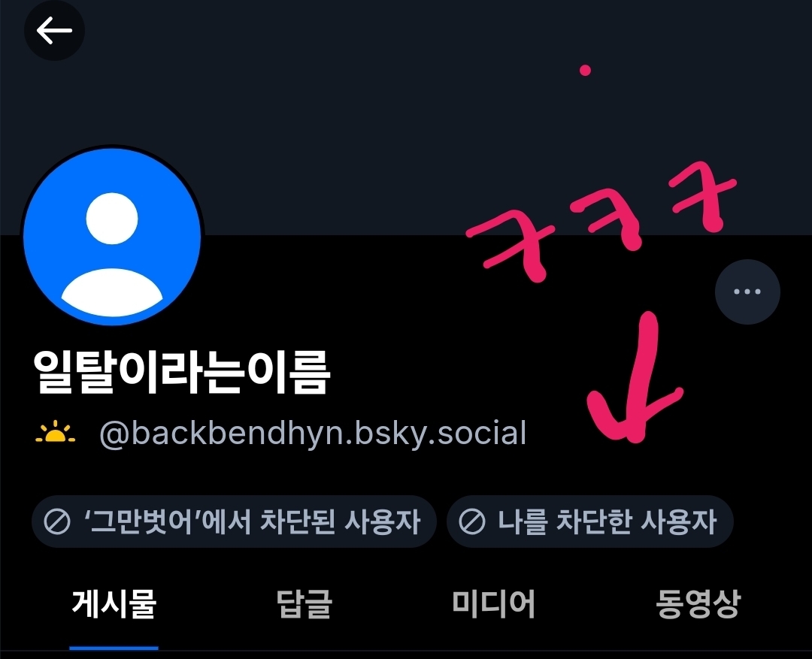Click the blue underline beneath 게시물
Screen dimensions: 812x659
point(114,648)
